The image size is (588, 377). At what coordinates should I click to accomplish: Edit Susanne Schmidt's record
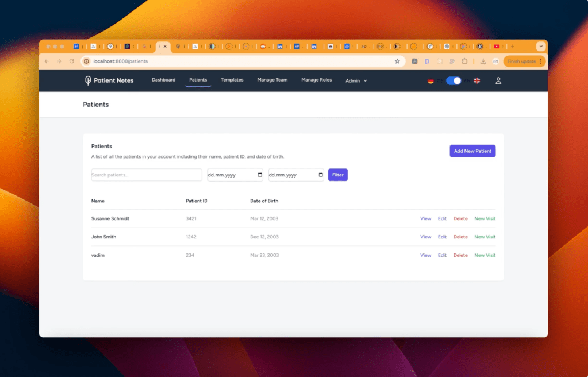[442, 218]
